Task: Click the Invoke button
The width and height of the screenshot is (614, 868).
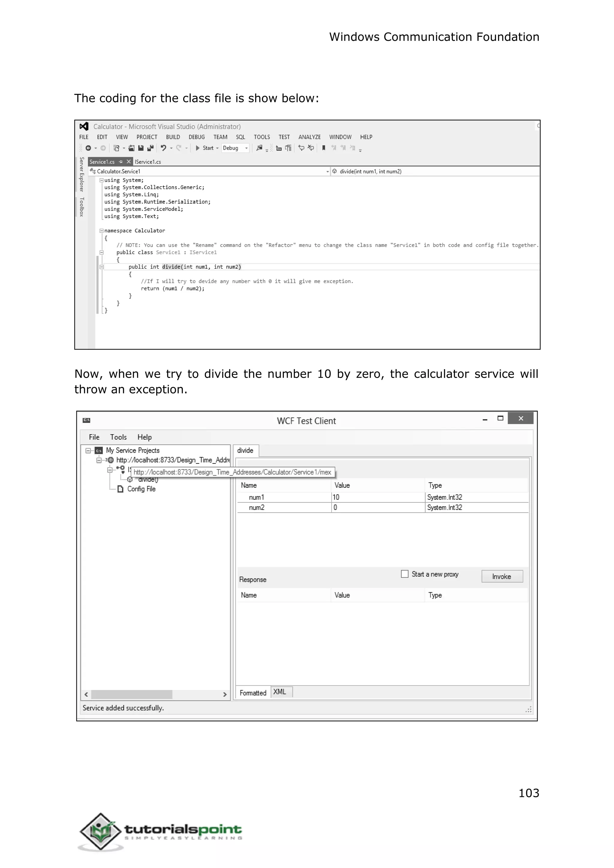Action: 502,576
